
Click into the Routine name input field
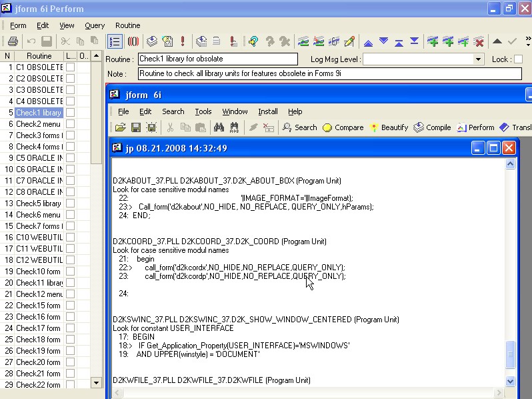pos(218,59)
